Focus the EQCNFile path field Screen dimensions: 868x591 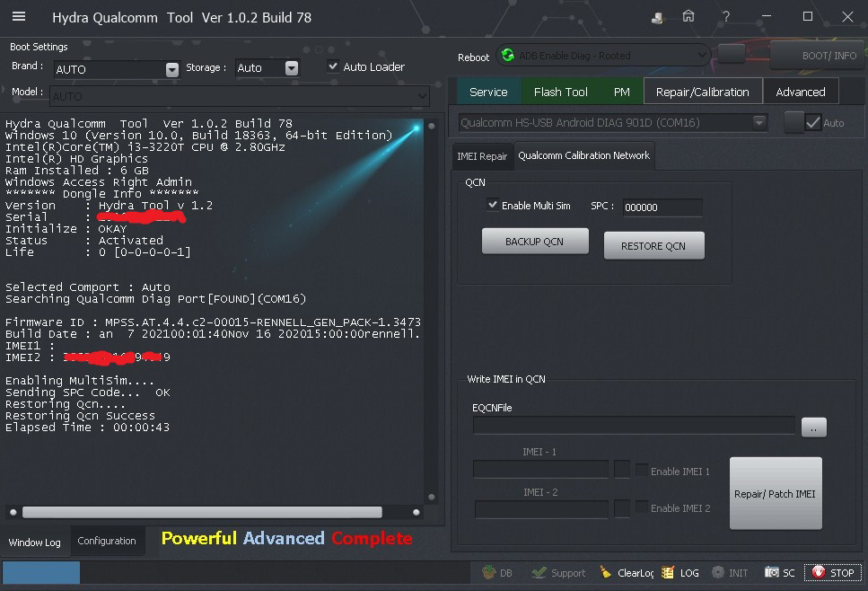click(634, 426)
